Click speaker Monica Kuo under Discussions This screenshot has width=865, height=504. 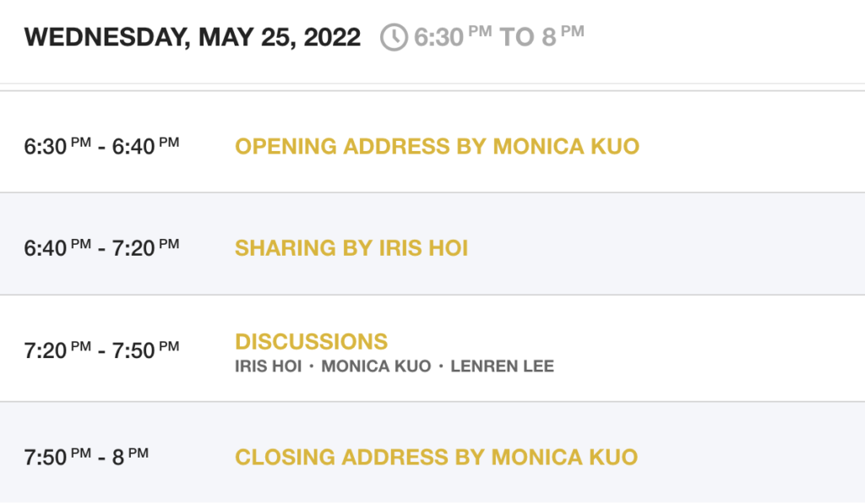(x=376, y=366)
